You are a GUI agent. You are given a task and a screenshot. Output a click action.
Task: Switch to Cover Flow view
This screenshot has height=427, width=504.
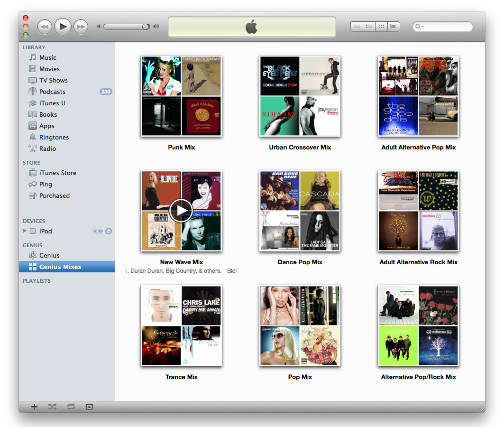(x=394, y=27)
